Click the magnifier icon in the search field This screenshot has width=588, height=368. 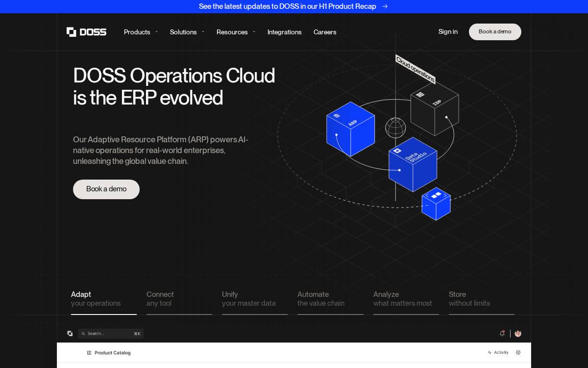click(x=83, y=334)
